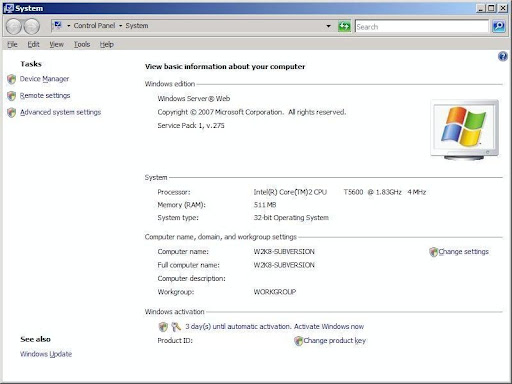
Task: Open the address bar history dropdown arrow
Action: (328, 26)
